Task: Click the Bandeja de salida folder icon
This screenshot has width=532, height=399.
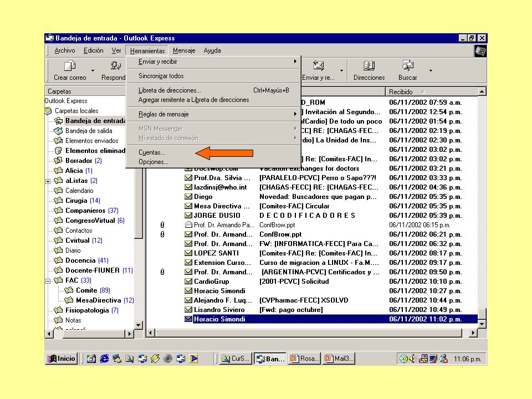Action: pyautogui.click(x=58, y=131)
